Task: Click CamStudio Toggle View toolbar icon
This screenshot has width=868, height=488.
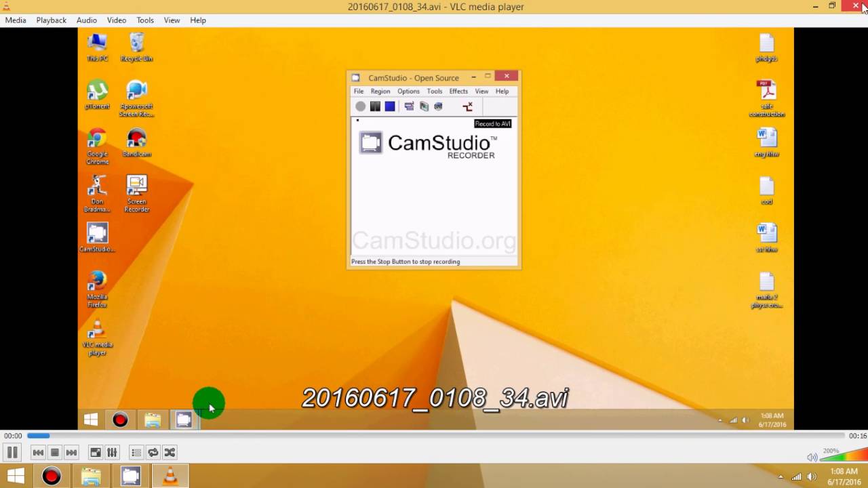Action: pos(409,106)
